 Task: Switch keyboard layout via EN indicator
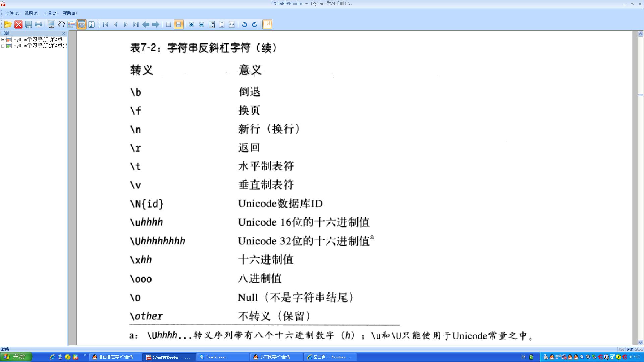click(x=524, y=357)
